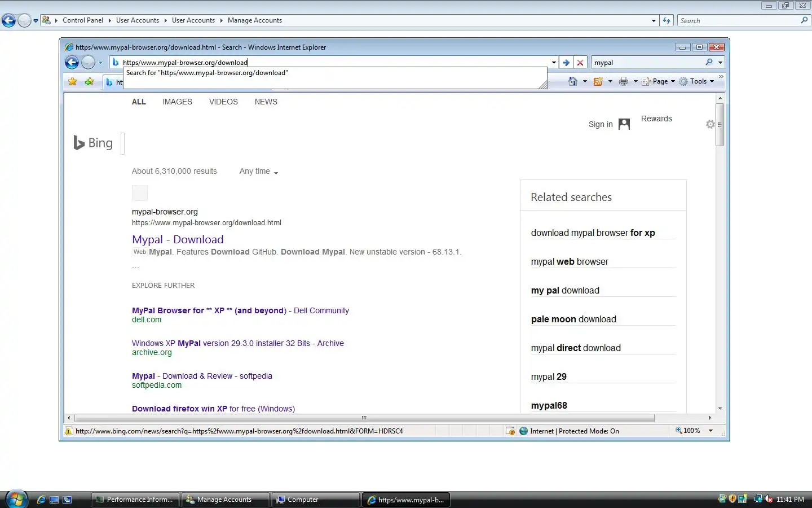Launch Internet Explorer from Quick Launch
This screenshot has height=508, width=812.
tap(41, 500)
